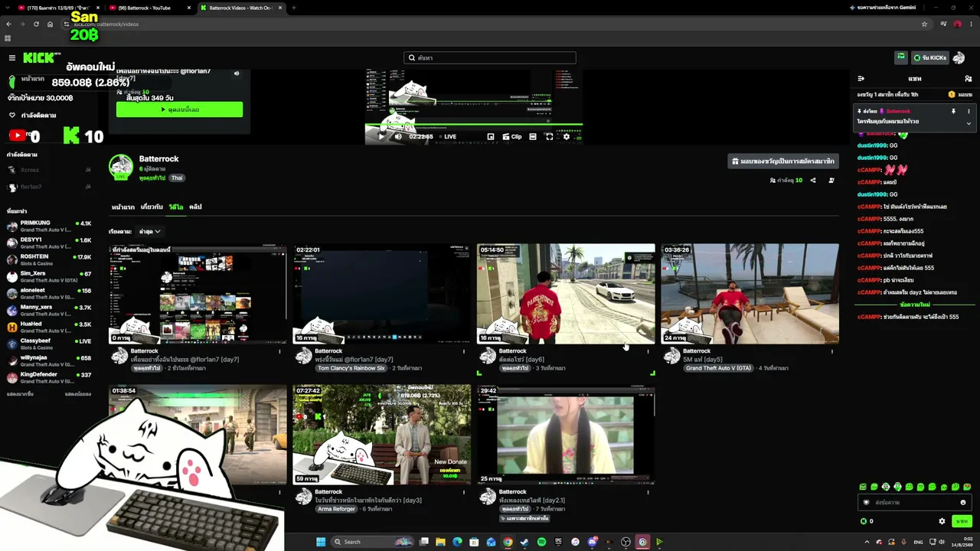This screenshot has width=980, height=551.
Task: Play the live stream video
Action: (381, 137)
